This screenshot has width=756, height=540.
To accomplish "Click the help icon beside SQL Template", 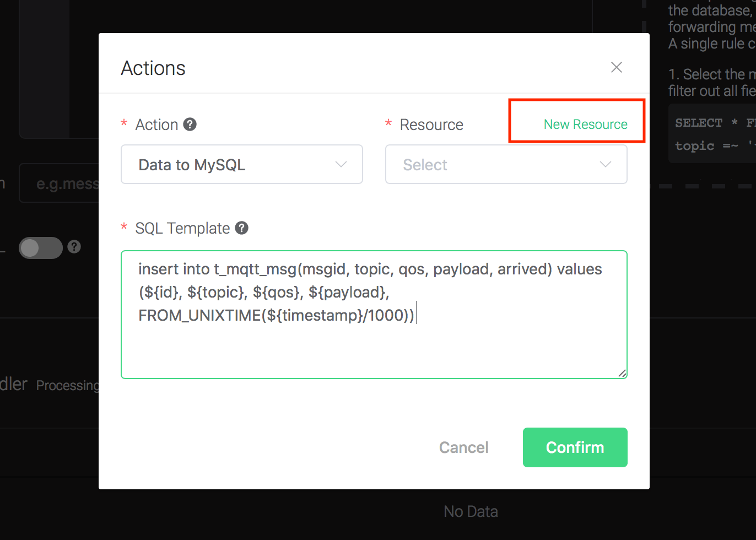I will click(242, 228).
